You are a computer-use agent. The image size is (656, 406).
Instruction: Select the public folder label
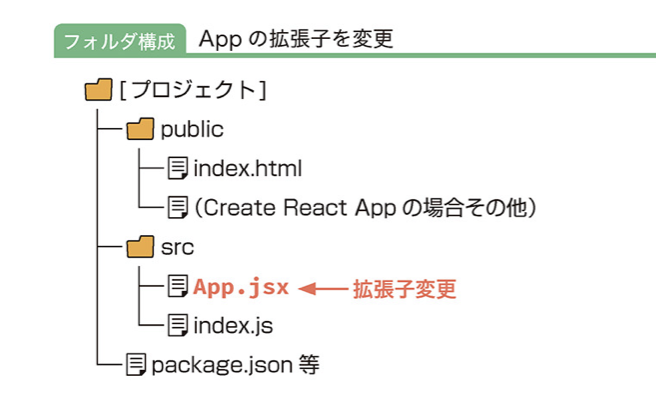coord(192,130)
